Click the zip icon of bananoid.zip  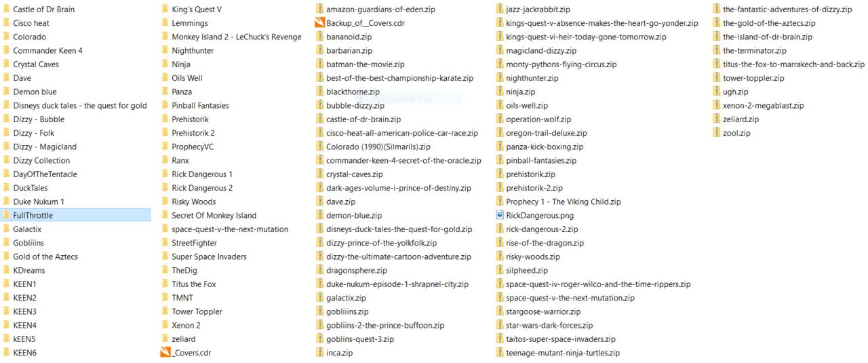click(x=320, y=37)
